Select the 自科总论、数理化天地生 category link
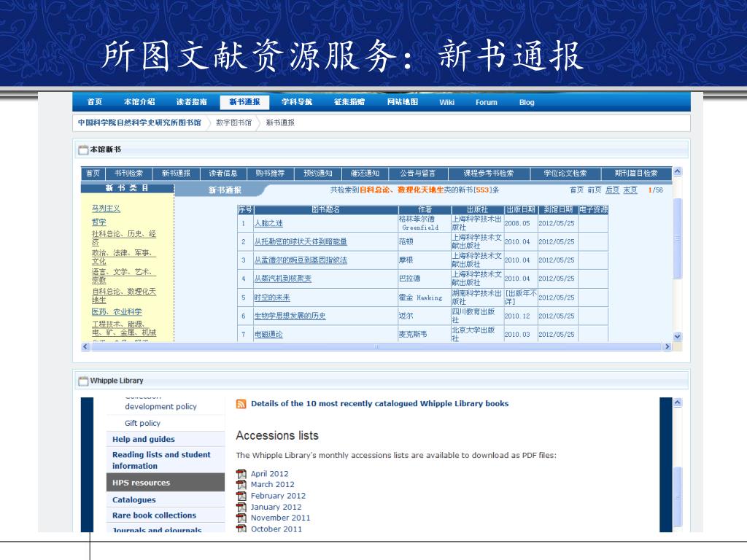This screenshot has width=747, height=560. 124,296
